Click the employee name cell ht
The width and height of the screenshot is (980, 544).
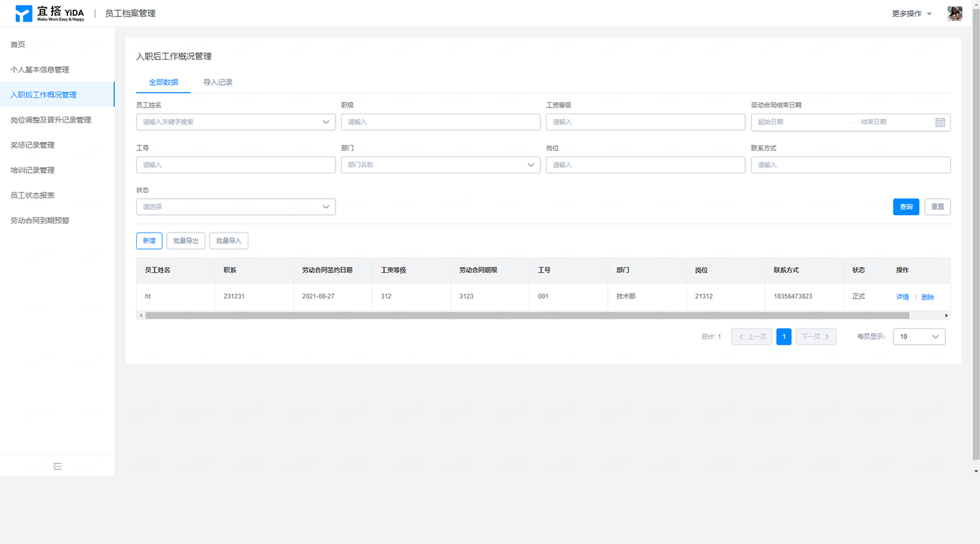click(x=176, y=296)
